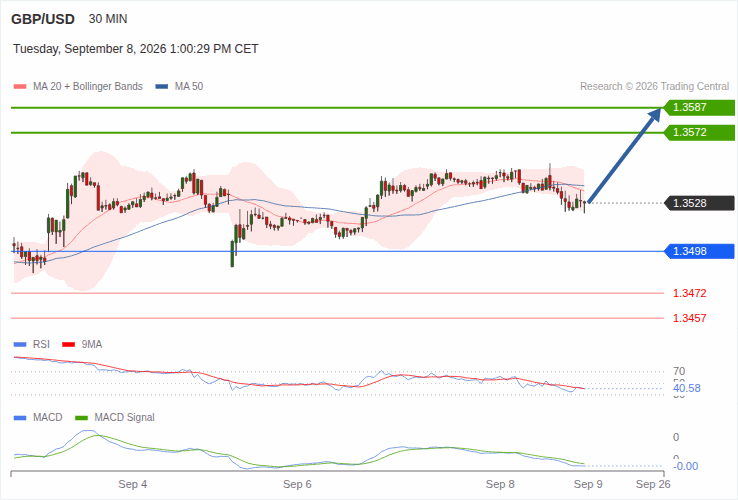738x500 pixels.
Task: Click the 1.3587 resistance price tag
Action: coord(699,107)
